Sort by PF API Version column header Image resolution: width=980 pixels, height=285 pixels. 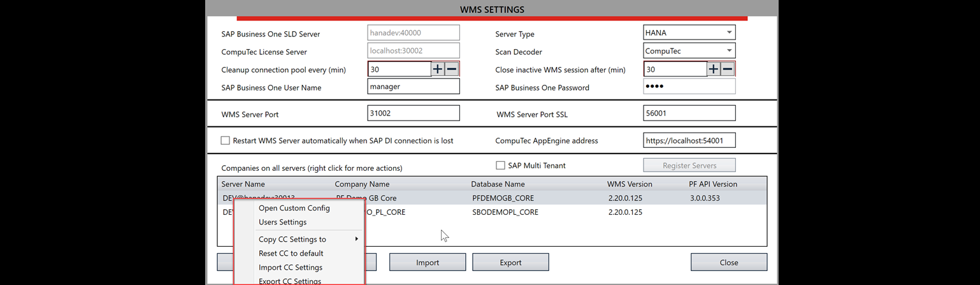click(x=713, y=184)
